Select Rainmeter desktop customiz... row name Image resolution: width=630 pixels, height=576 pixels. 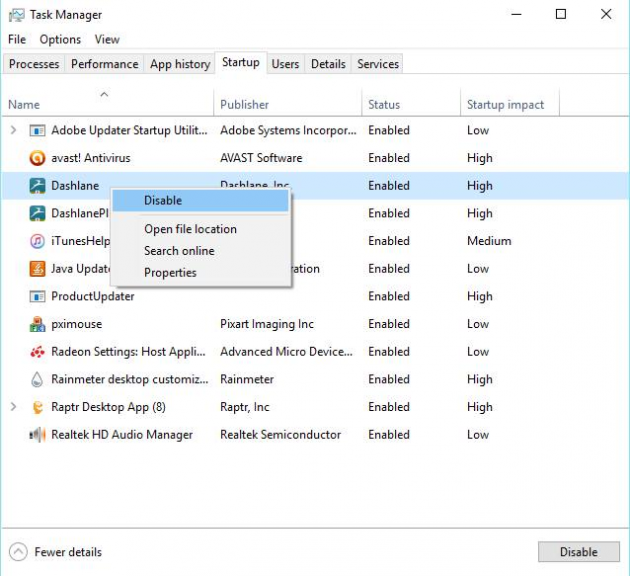pyautogui.click(x=130, y=379)
